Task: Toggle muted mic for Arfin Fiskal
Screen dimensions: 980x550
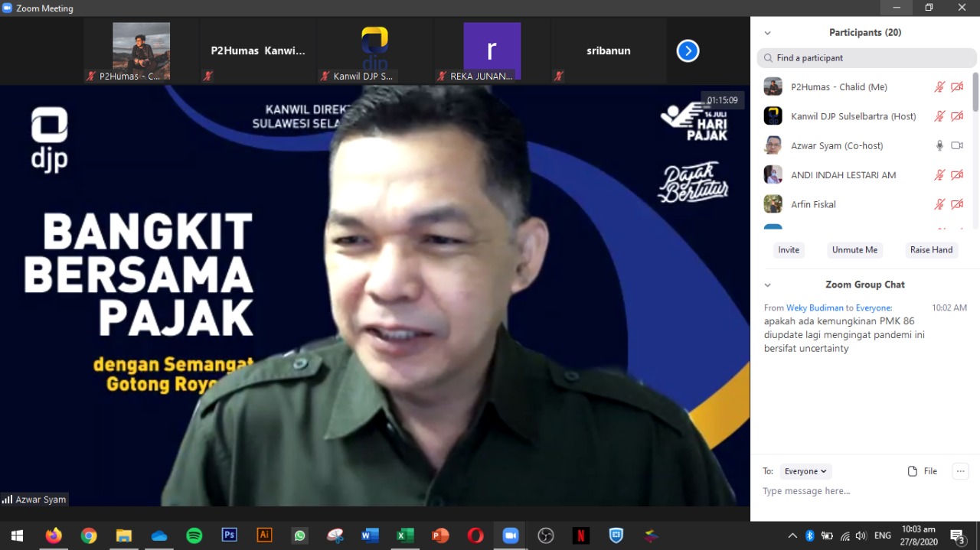Action: 939,204
